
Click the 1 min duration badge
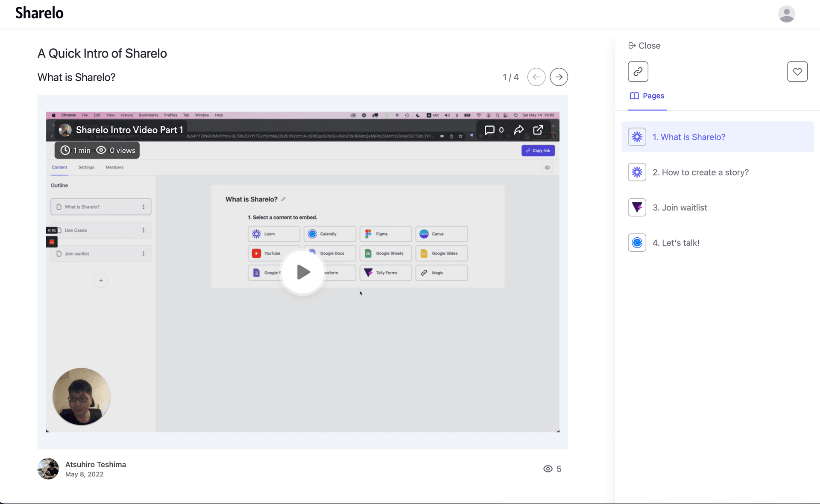pos(76,150)
